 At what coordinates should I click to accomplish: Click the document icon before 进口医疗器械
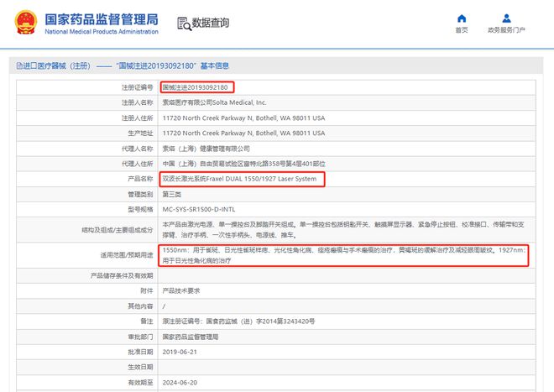19,65
